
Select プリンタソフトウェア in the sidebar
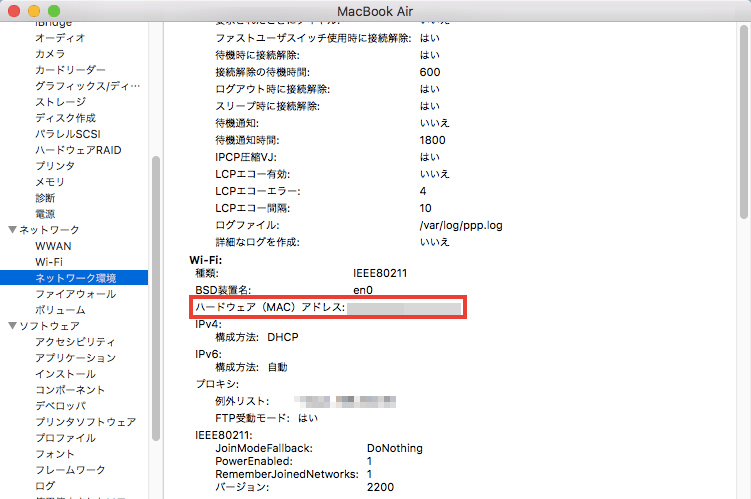tap(85, 422)
